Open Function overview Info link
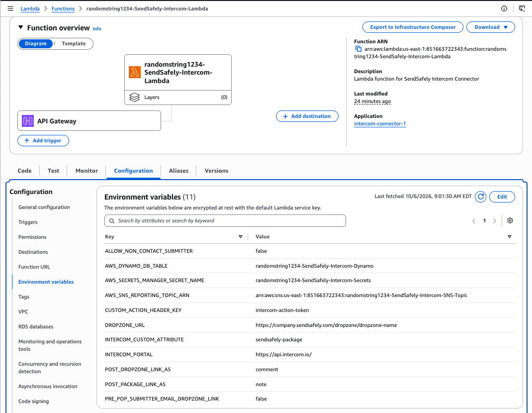Image resolution: width=532 pixels, height=413 pixels. click(x=97, y=29)
